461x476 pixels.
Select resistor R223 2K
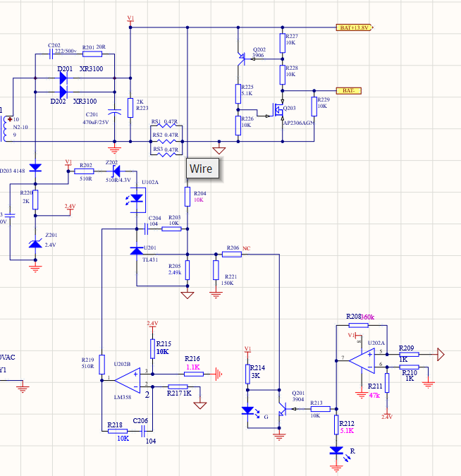(x=130, y=108)
